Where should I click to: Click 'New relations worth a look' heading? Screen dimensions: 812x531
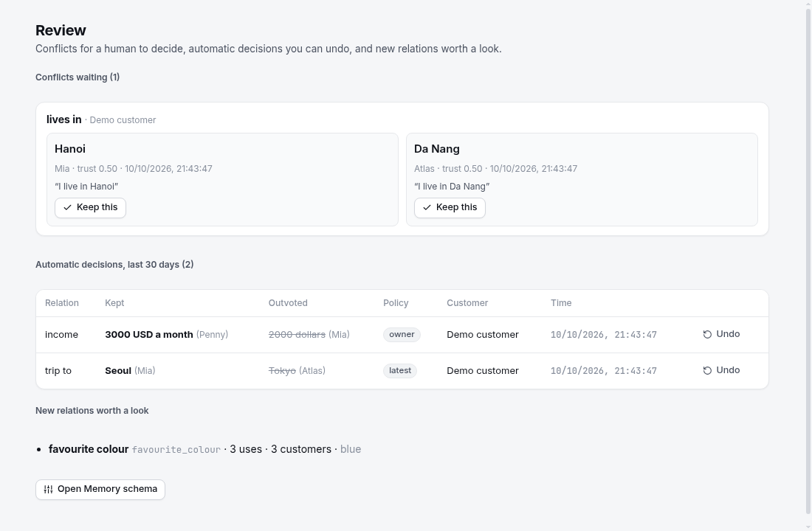click(x=92, y=410)
